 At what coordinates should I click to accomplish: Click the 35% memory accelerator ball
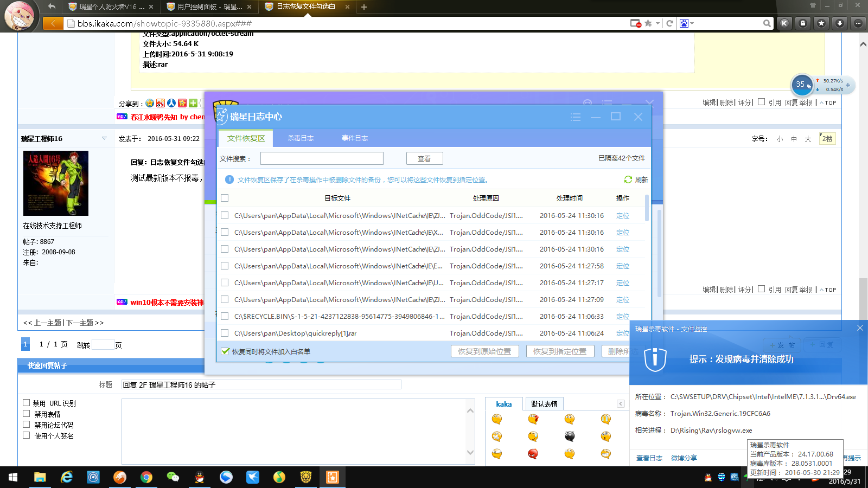point(802,85)
